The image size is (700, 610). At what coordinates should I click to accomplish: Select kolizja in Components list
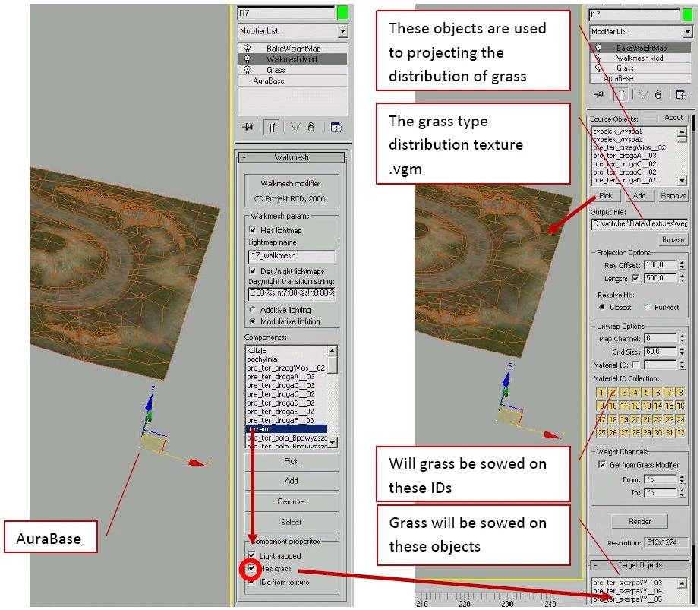286,350
